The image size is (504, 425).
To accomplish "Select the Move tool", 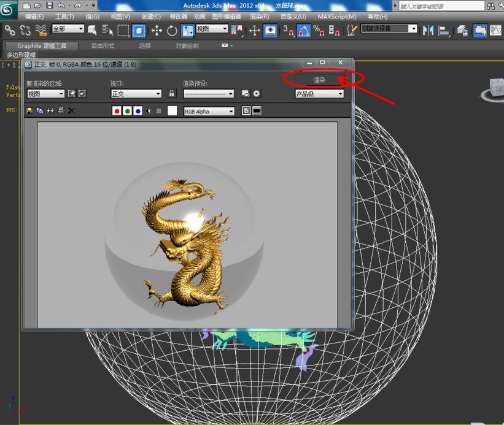I will [157, 31].
